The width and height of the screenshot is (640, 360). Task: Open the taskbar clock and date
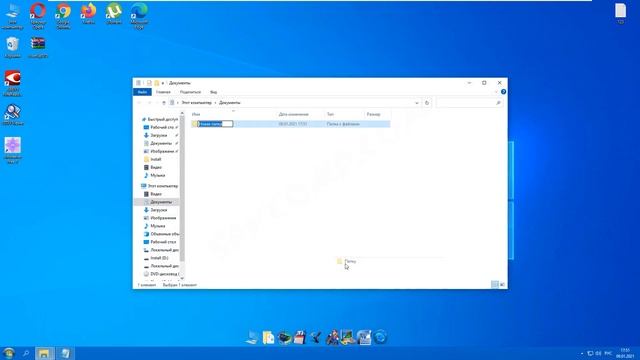click(625, 353)
